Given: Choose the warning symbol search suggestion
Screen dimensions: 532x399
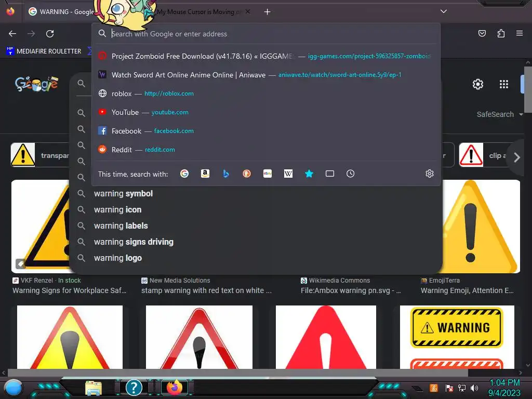Looking at the screenshot, I should click(123, 193).
